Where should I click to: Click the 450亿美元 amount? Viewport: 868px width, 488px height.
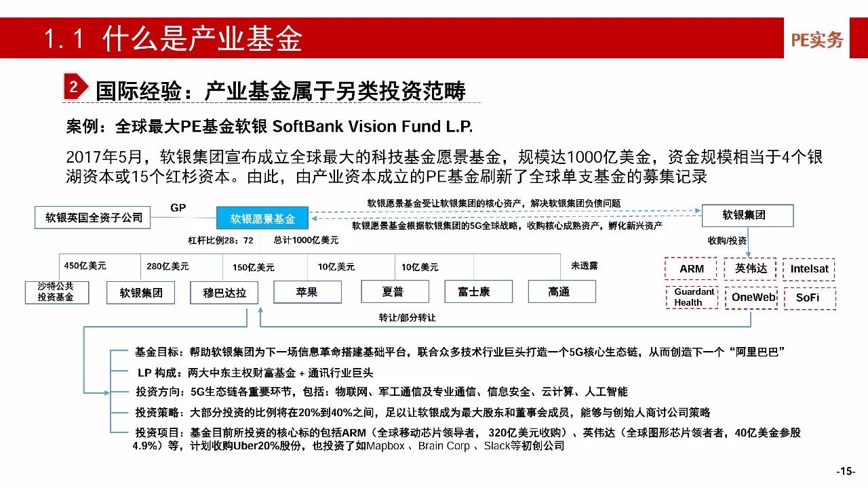85,265
